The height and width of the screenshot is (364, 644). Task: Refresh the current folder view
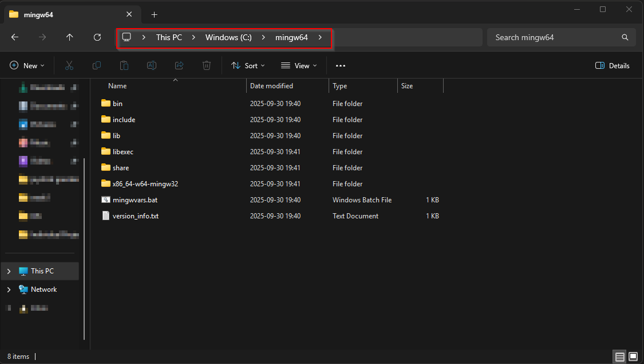click(x=97, y=37)
